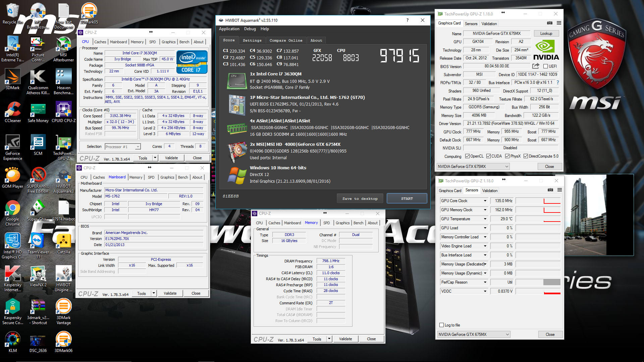
Task: Open the Recycle Bin desktop icon
Action: (x=13, y=13)
